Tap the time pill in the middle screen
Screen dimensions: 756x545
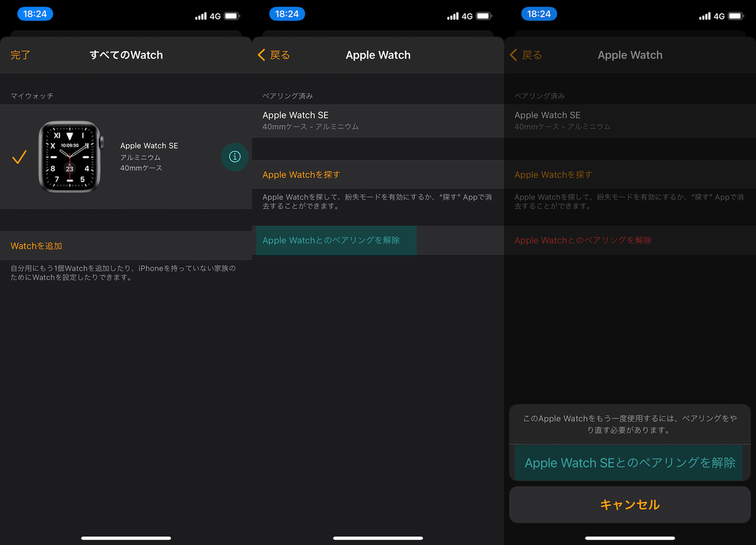pyautogui.click(x=287, y=14)
